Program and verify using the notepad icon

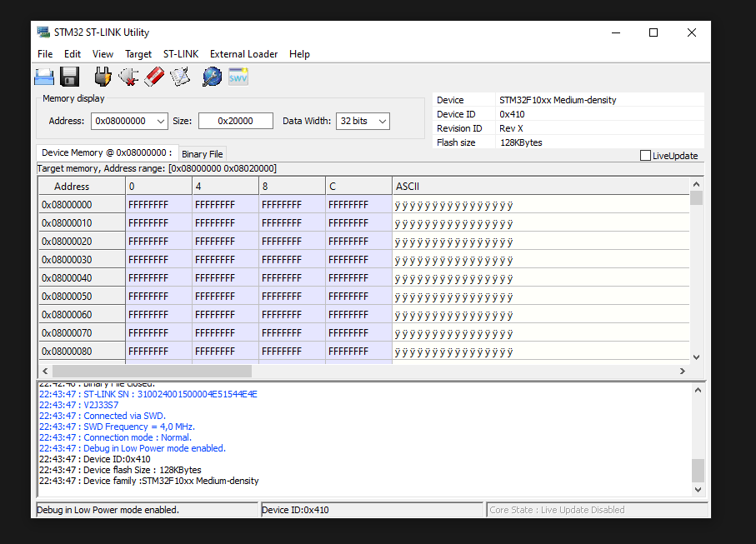pyautogui.click(x=179, y=76)
